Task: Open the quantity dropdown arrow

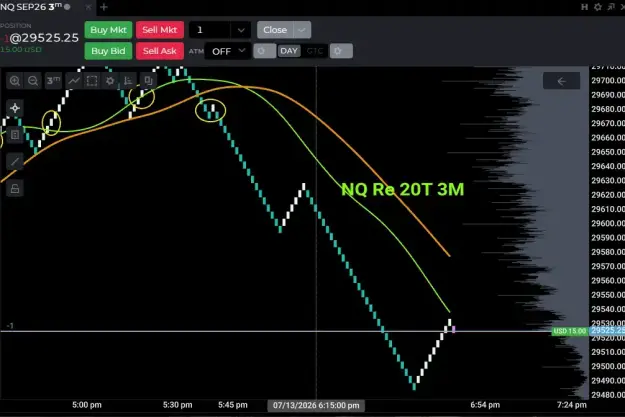Action: coord(241,30)
